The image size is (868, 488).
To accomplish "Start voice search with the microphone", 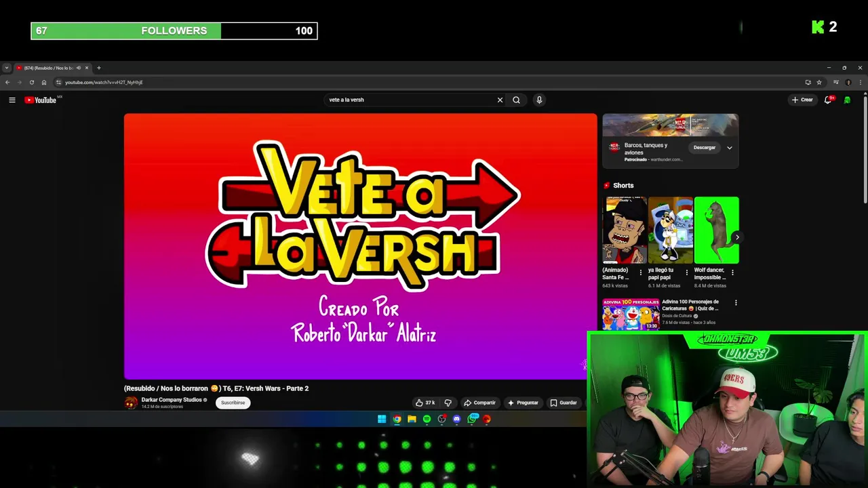I will 539,100.
